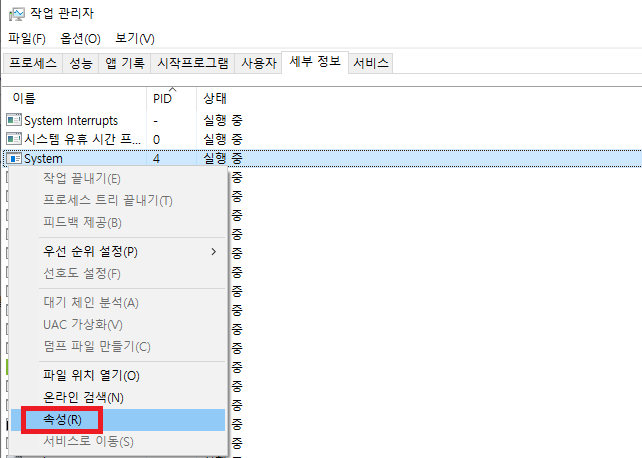The width and height of the screenshot is (642, 458).
Task: Switch to the 서비스 tab
Action: (371, 63)
